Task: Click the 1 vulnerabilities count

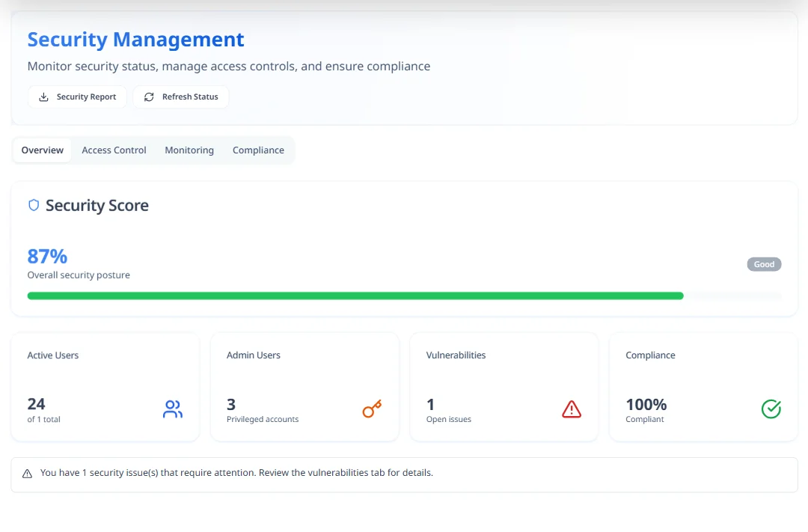Action: pos(430,404)
